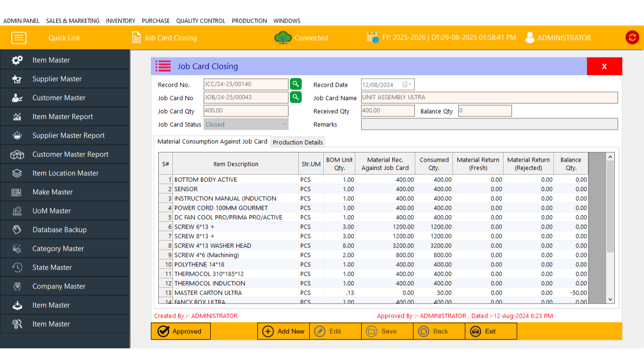Click the green search icon beside Job Card No
The width and height of the screenshot is (644, 362).
296,98
